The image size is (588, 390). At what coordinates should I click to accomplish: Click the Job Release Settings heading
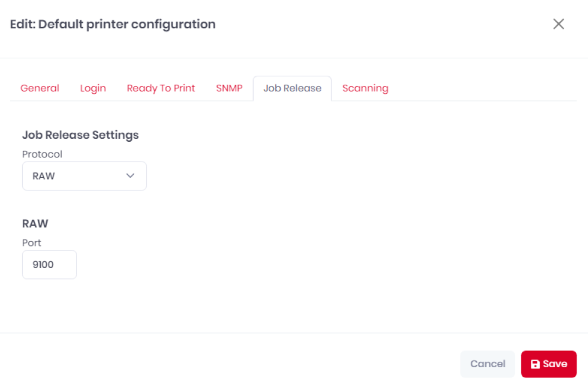80,135
